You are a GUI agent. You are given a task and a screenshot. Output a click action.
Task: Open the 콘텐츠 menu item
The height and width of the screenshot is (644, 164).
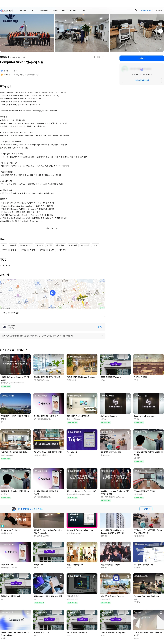(x=55, y=11)
